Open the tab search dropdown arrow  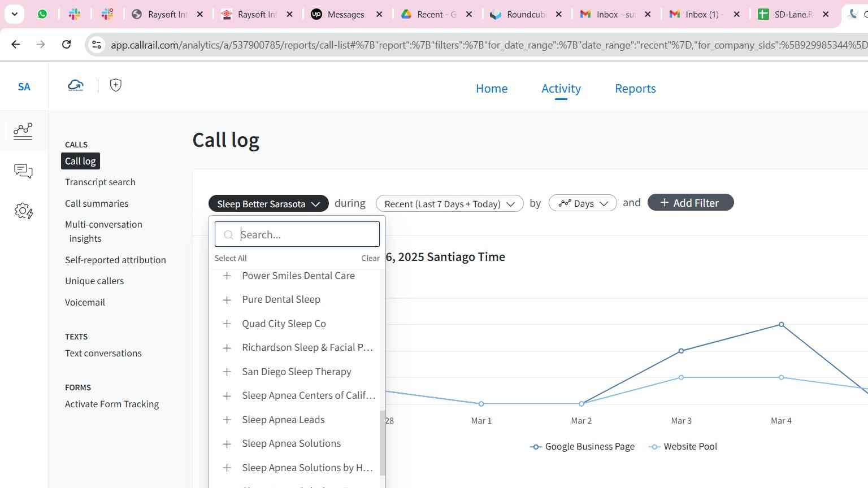[14, 14]
